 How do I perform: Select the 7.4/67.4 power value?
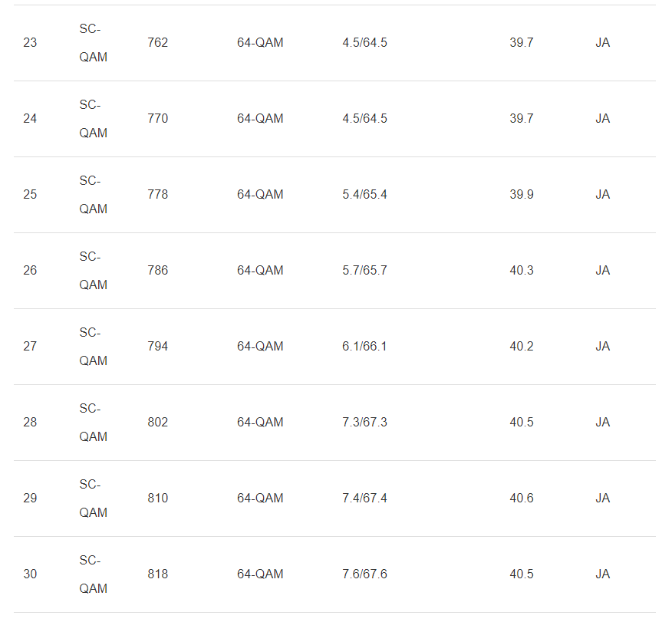coord(364,499)
